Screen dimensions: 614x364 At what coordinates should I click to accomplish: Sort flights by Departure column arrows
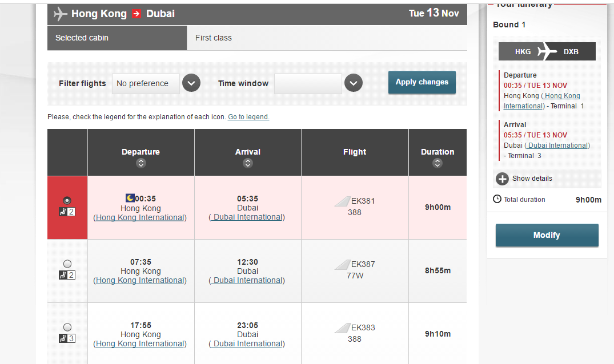(141, 163)
